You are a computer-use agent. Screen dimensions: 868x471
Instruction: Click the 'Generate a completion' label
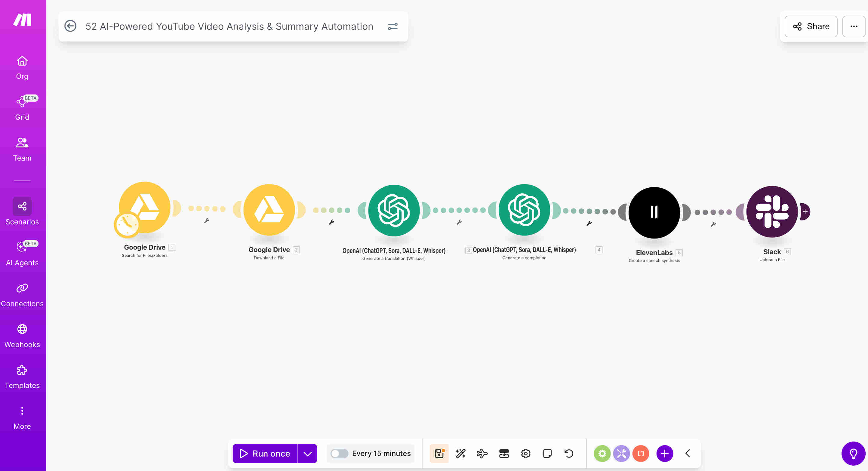[524, 258]
